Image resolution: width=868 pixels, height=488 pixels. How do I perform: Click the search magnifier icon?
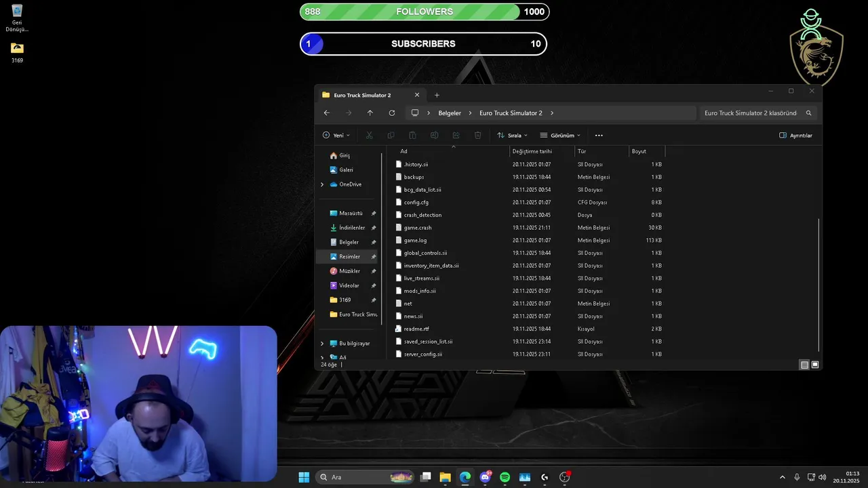tap(808, 113)
